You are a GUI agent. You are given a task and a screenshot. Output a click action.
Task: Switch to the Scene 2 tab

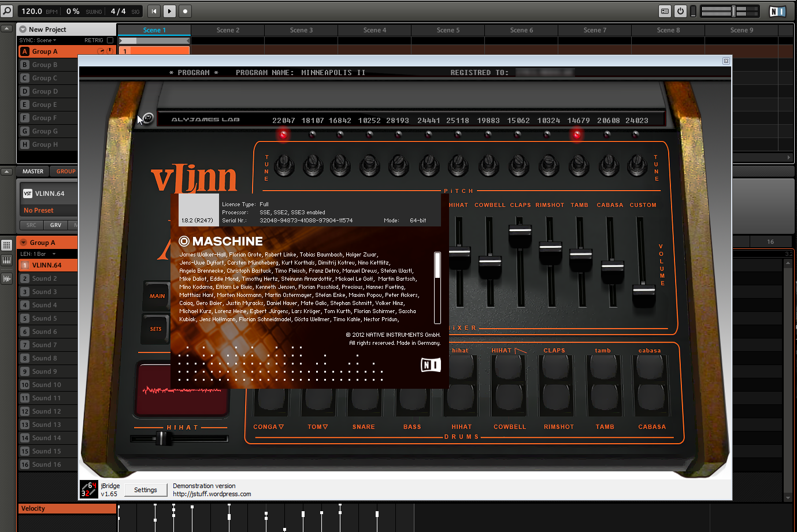pyautogui.click(x=228, y=30)
